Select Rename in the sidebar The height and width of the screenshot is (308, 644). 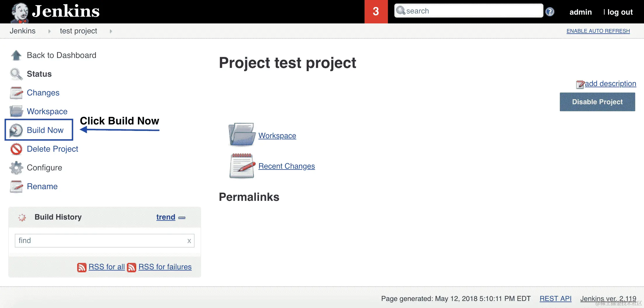click(x=42, y=186)
